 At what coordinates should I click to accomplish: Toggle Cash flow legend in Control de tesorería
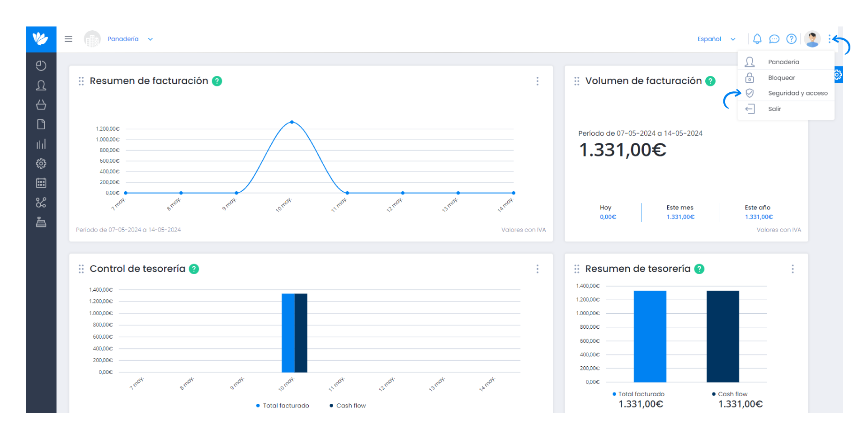(x=348, y=406)
